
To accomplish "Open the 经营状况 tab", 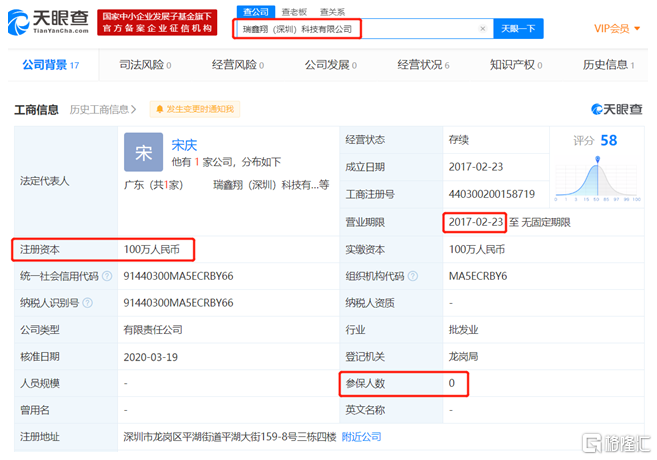I will coord(423,65).
